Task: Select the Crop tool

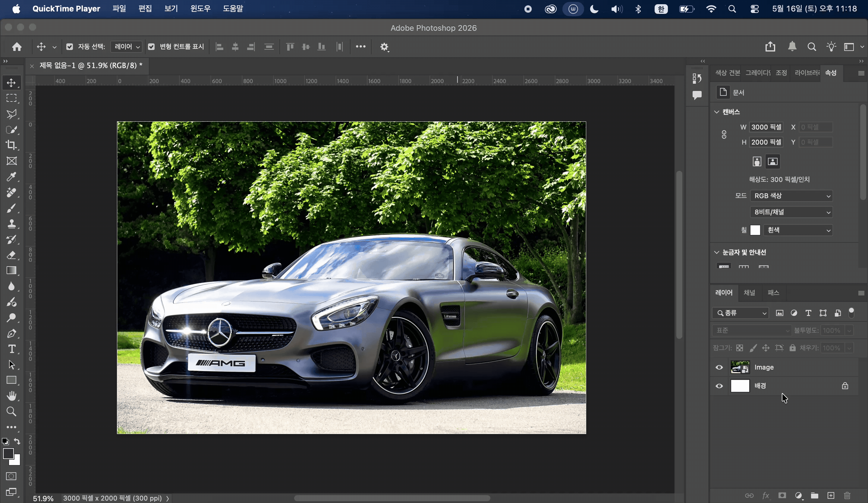Action: [x=11, y=145]
